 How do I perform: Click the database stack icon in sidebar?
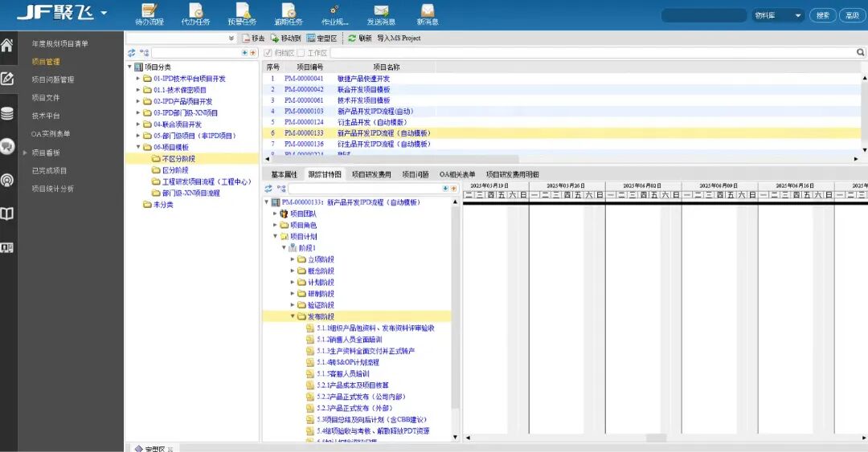point(7,113)
